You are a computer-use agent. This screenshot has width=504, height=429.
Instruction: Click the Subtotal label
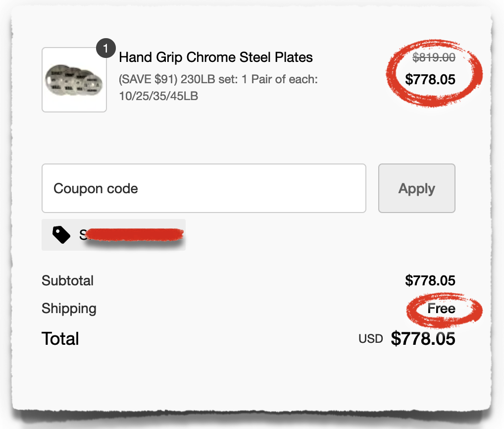pyautogui.click(x=68, y=280)
